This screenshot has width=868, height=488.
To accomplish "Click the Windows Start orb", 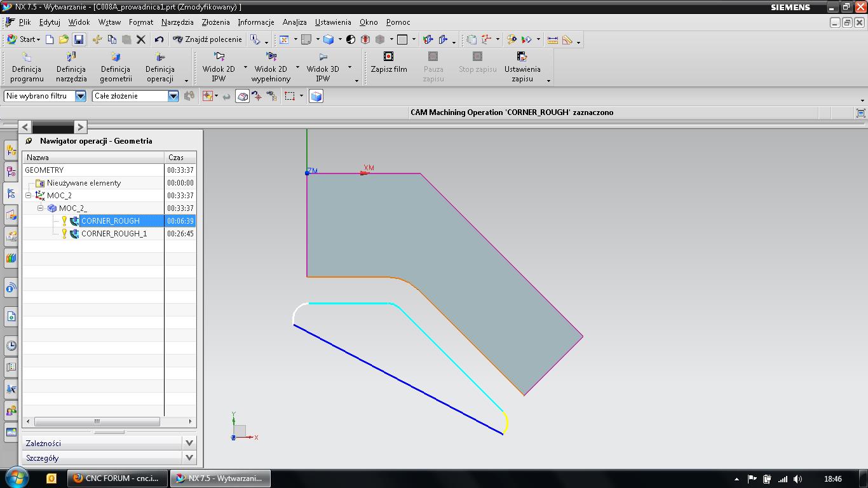I will click(16, 478).
